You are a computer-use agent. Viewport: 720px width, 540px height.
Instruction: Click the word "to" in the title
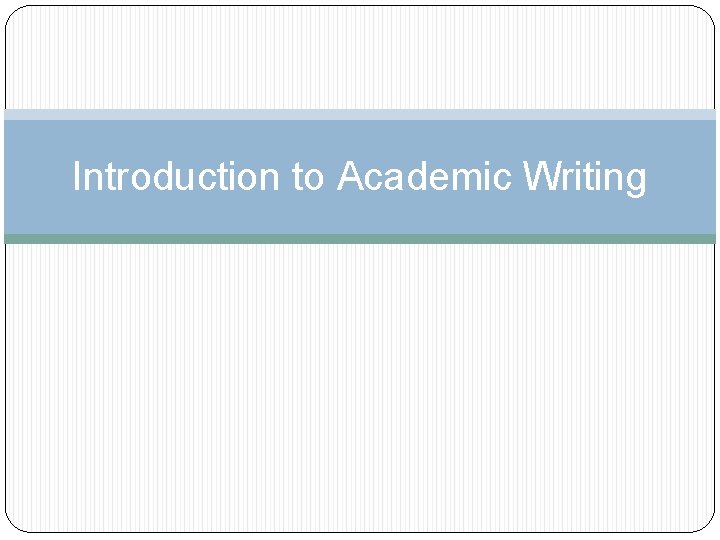[x=308, y=178]
